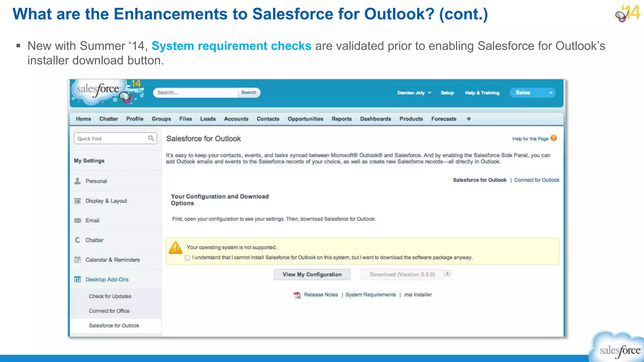This screenshot has width=644, height=362.
Task: Click the 'Salesforce for Outlook' subtab label
Action: (x=480, y=180)
